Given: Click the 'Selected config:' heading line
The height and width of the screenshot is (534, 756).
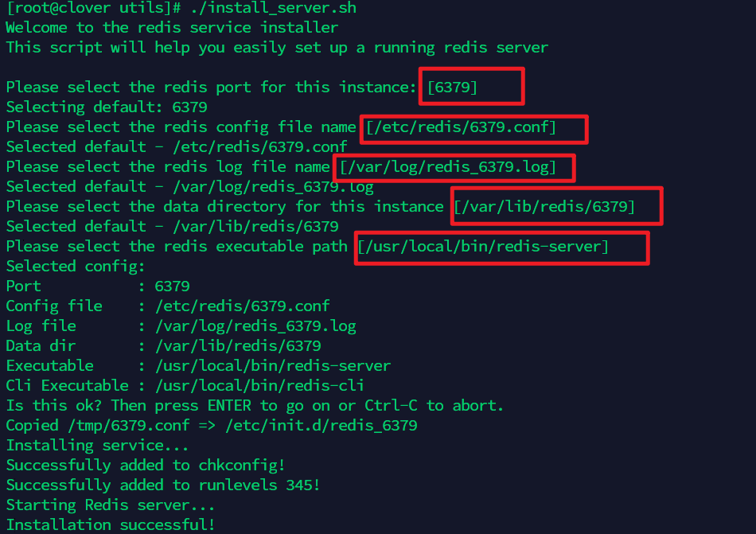Looking at the screenshot, I should (x=76, y=267).
